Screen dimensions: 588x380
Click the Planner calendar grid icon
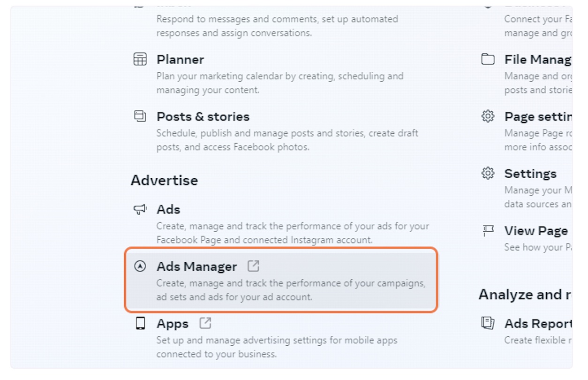pos(140,60)
